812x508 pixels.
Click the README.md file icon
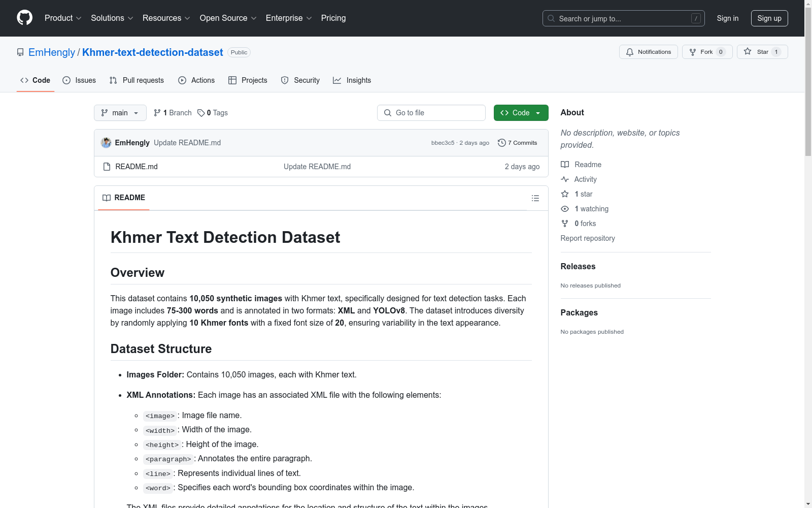(107, 167)
